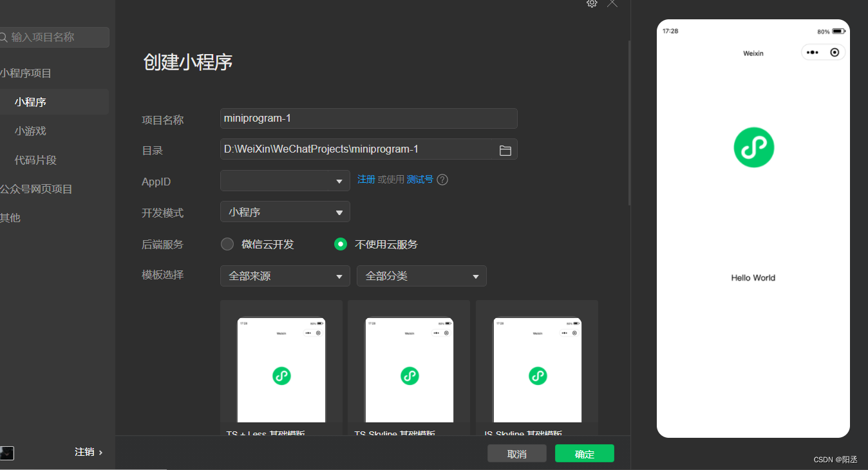Click the search magnifier icon
Viewport: 868px width, 470px height.
click(3, 37)
